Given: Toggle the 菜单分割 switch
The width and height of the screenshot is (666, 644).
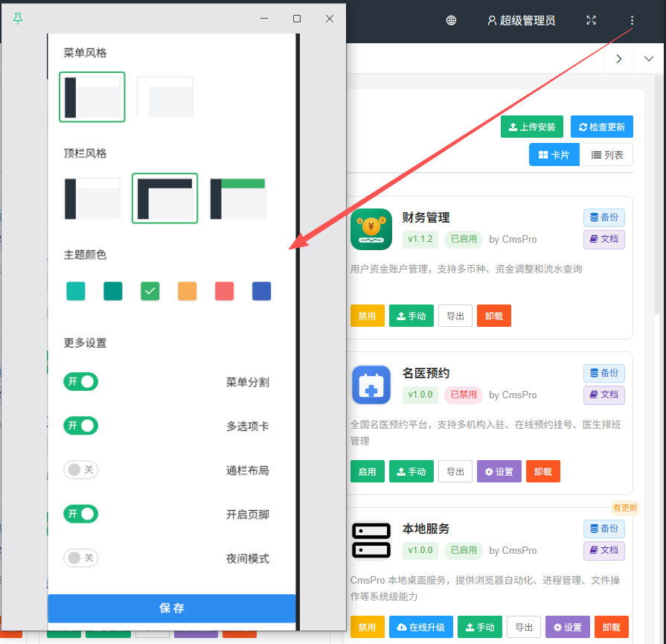Looking at the screenshot, I should (80, 382).
